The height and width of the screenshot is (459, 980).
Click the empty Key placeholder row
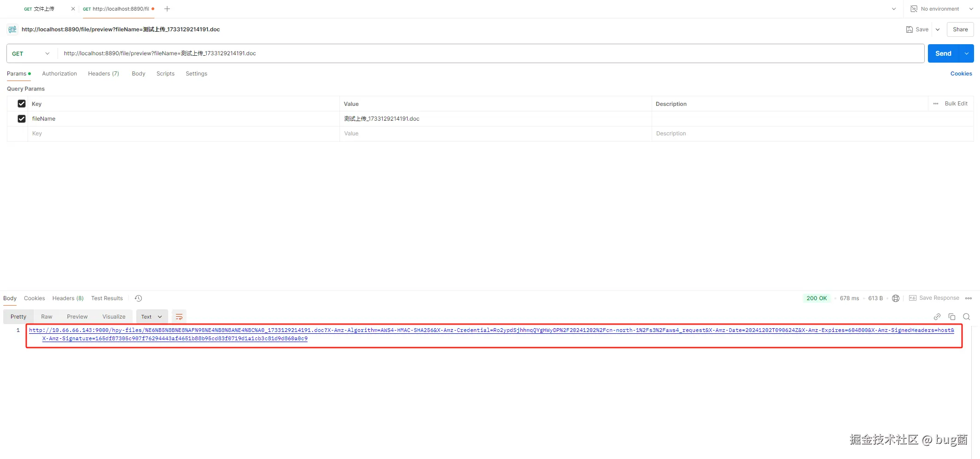[183, 134]
